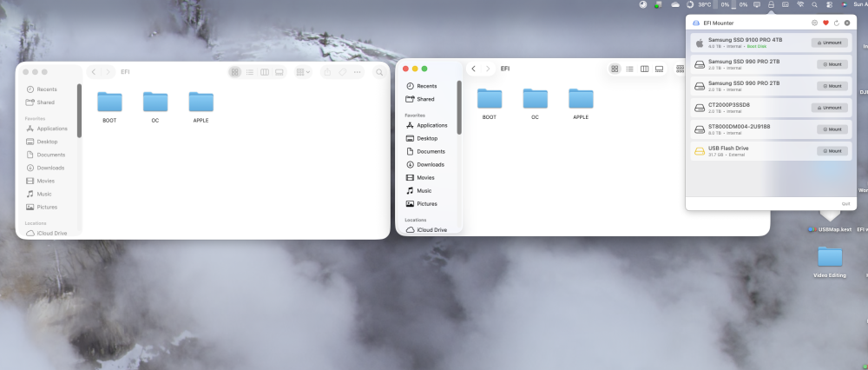This screenshot has height=370, width=868.
Task: Open BOOT folder in inactive Finder window
Action: tap(109, 107)
